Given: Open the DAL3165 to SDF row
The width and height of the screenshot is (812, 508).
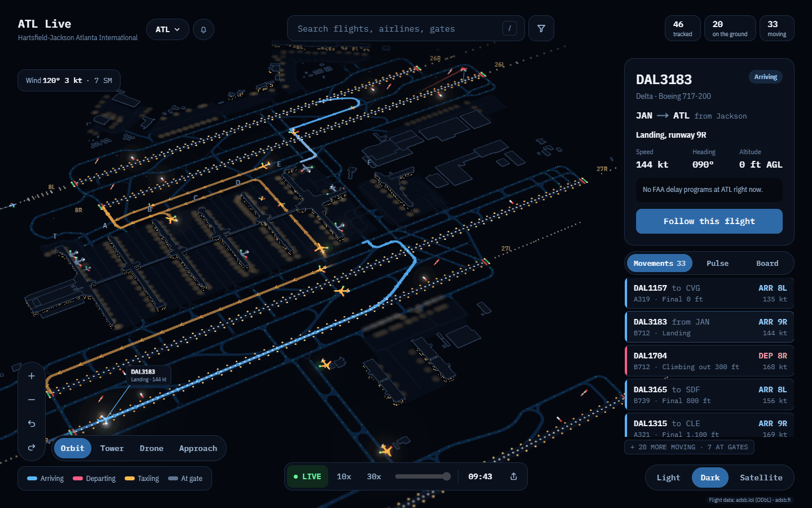Looking at the screenshot, I should [x=709, y=395].
